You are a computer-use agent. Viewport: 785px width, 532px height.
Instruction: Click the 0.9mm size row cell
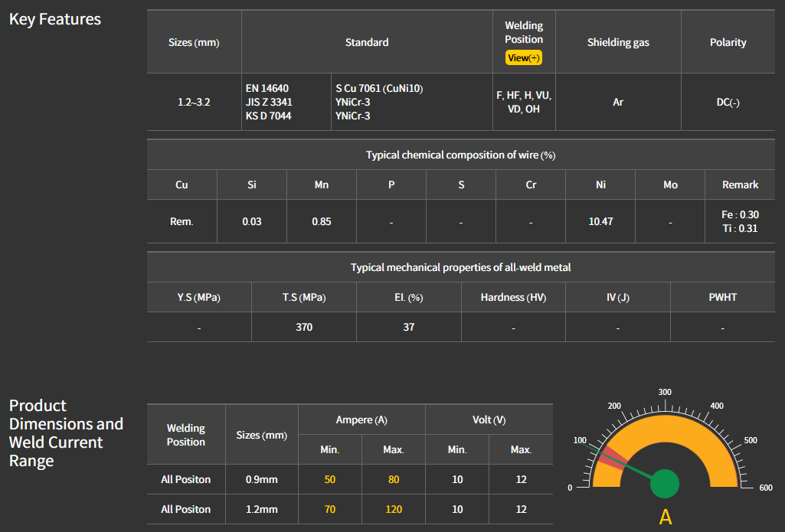coord(261,479)
